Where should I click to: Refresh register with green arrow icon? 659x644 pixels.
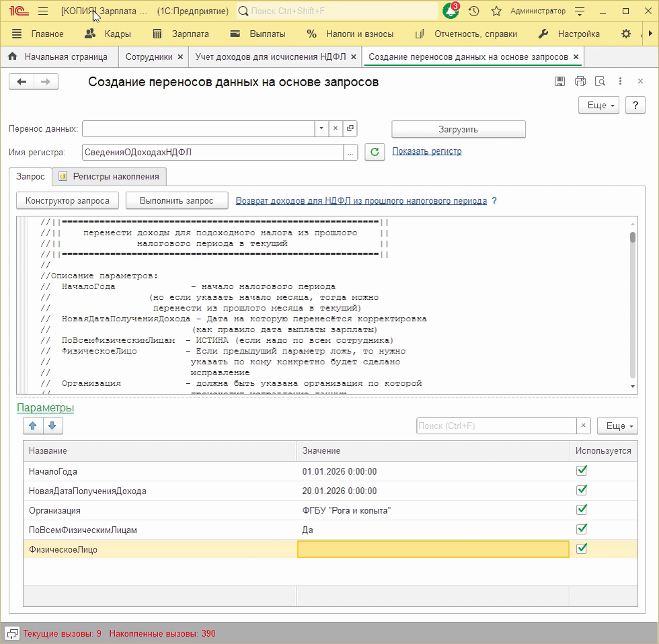pos(375,152)
